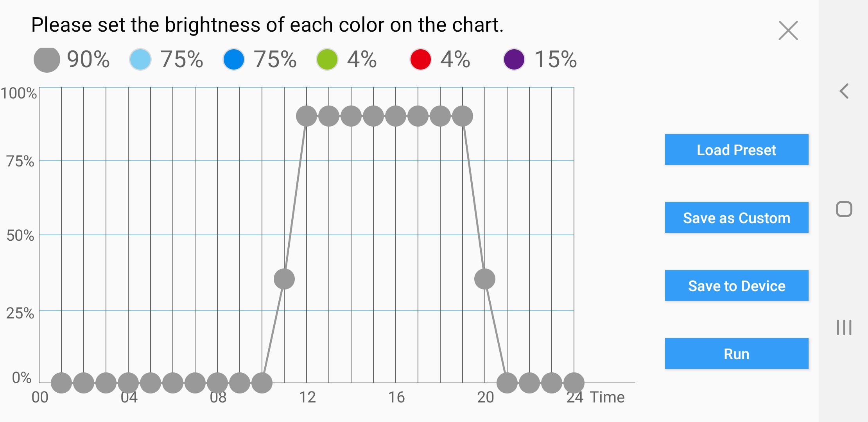Click the 11 o'clock ramp-up point
Image resolution: width=868 pixels, height=422 pixels.
(284, 279)
